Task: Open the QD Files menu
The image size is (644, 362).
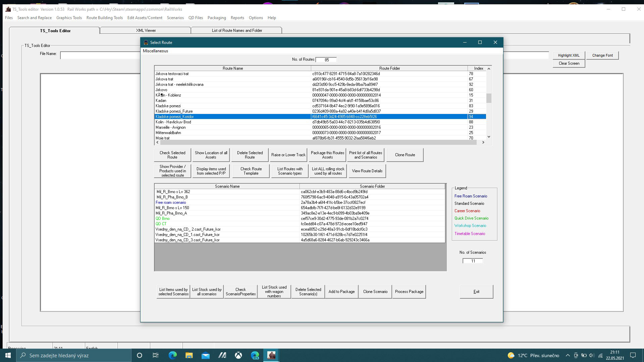Action: coord(196,18)
